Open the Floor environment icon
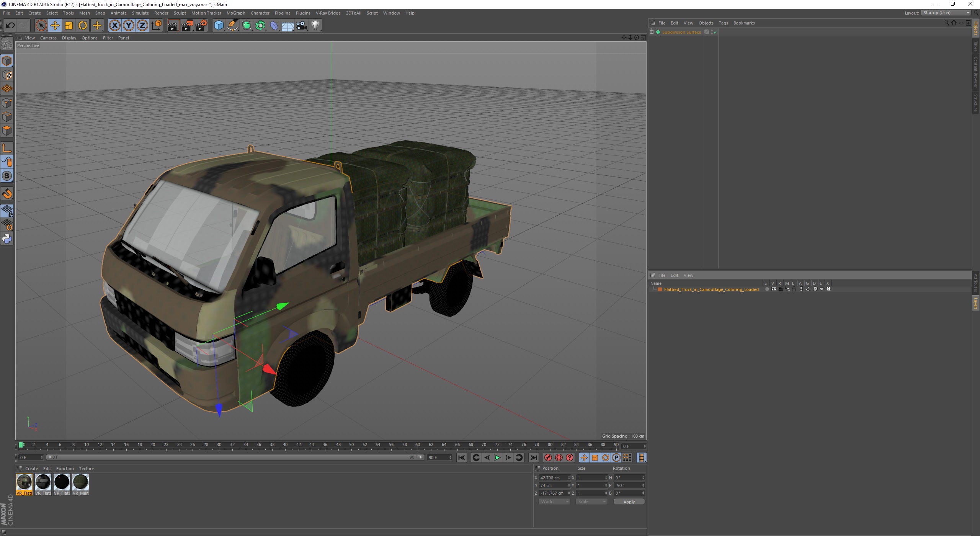The width and height of the screenshot is (980, 536). (288, 26)
